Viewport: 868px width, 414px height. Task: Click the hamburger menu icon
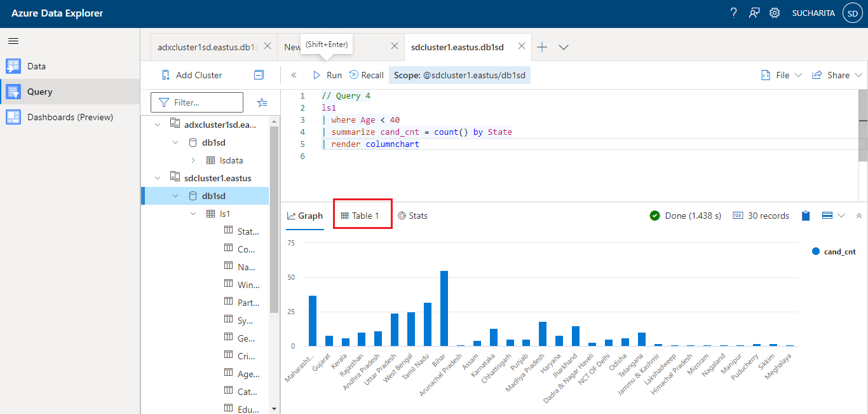[13, 41]
